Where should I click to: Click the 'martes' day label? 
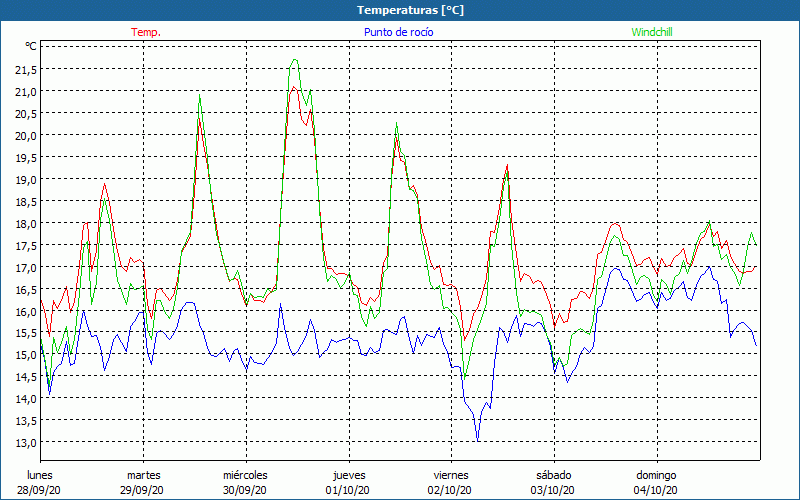[x=143, y=475]
